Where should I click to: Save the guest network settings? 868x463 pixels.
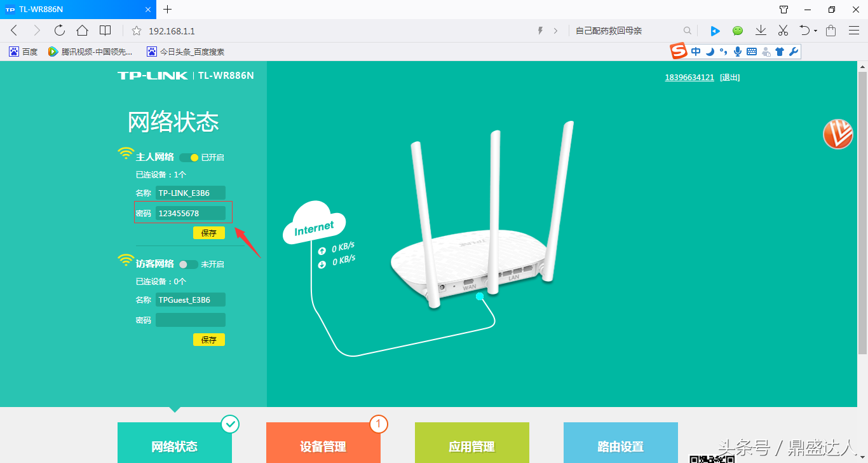[209, 340]
